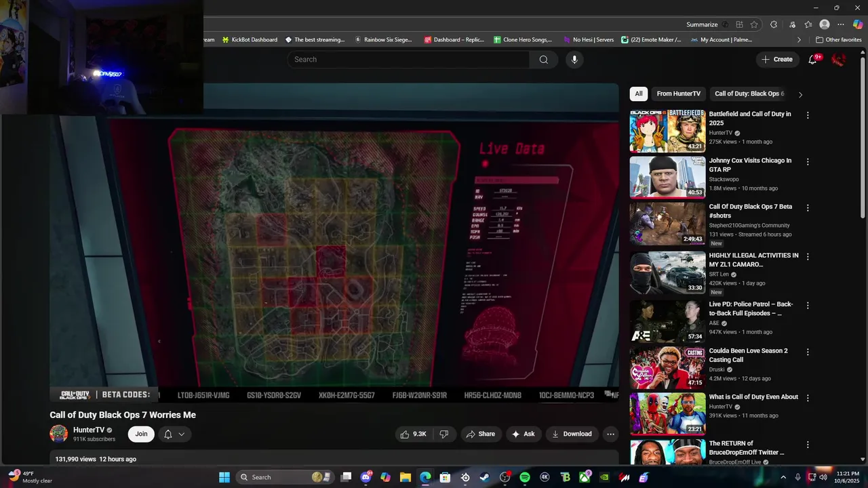Open No Hesi Servers bookmark
The image size is (868, 488).
click(589, 40)
